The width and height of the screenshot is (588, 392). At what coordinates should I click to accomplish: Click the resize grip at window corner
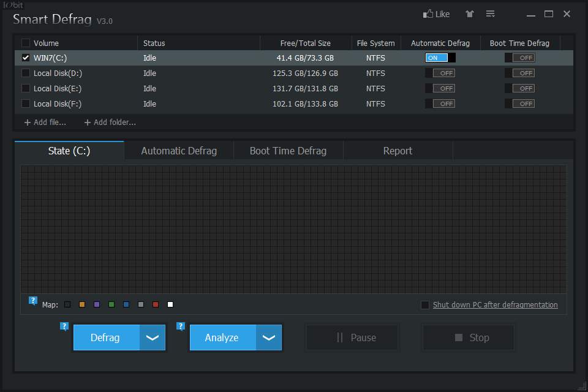[x=582, y=386]
